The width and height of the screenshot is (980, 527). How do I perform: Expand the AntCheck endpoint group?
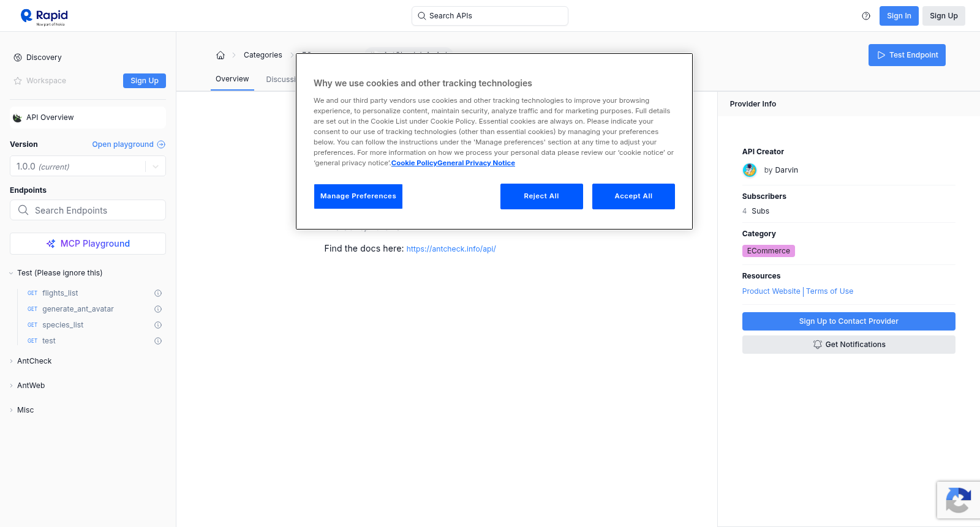tap(34, 361)
